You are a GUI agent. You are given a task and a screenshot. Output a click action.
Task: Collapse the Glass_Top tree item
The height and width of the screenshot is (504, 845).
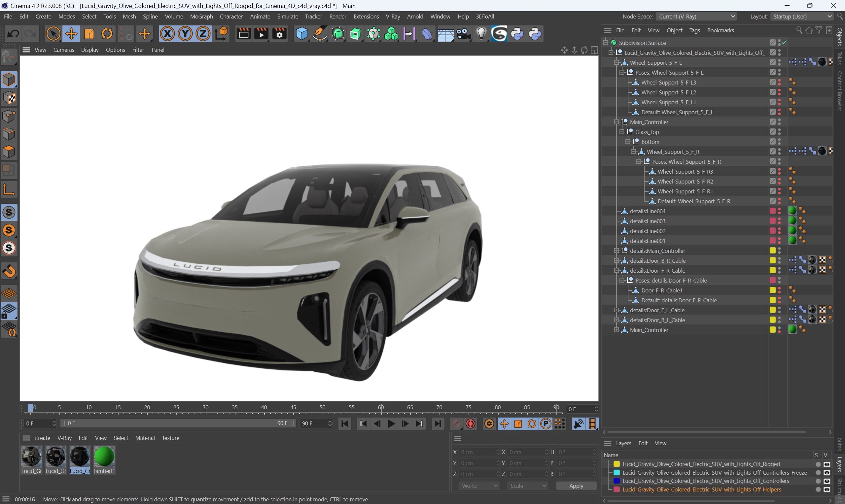point(622,132)
